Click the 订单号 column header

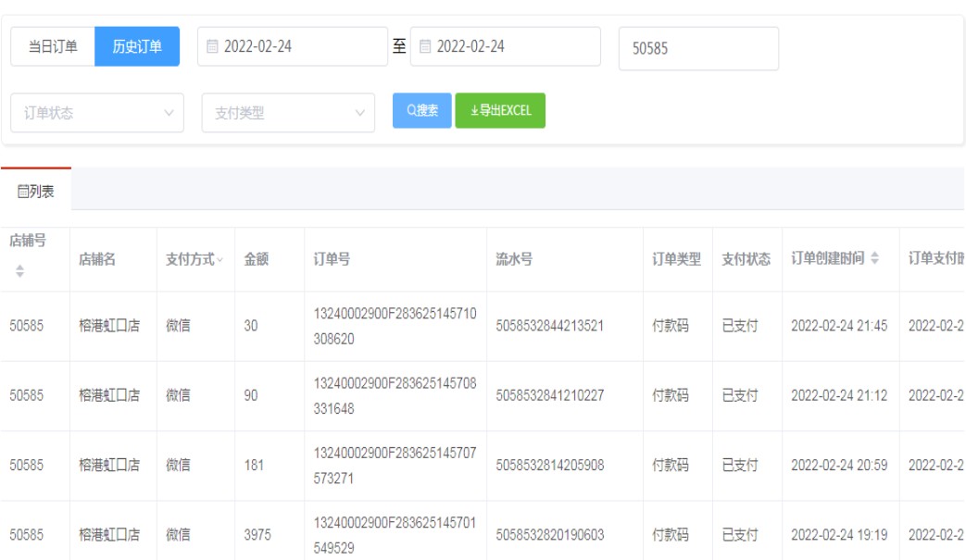coord(331,260)
